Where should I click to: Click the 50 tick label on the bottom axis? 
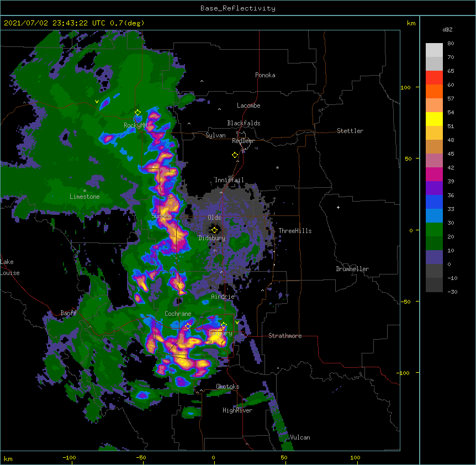pyautogui.click(x=284, y=458)
